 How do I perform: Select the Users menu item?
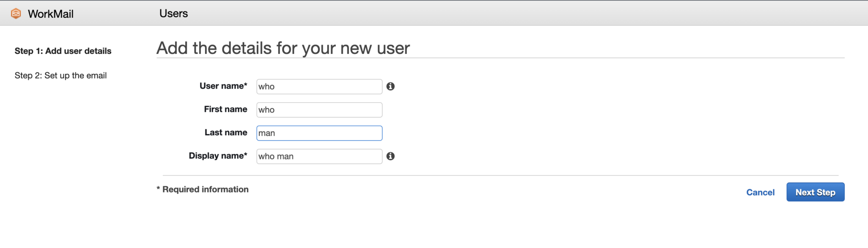tap(173, 13)
